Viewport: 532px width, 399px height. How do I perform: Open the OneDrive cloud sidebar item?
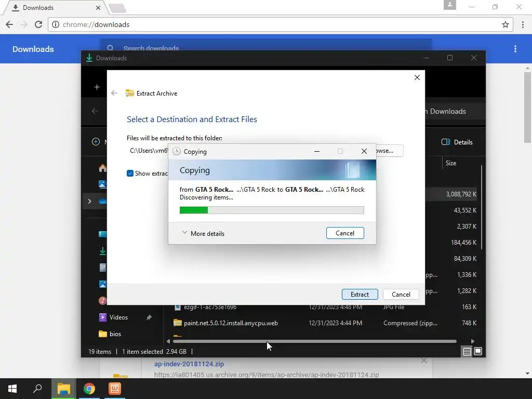point(102,201)
